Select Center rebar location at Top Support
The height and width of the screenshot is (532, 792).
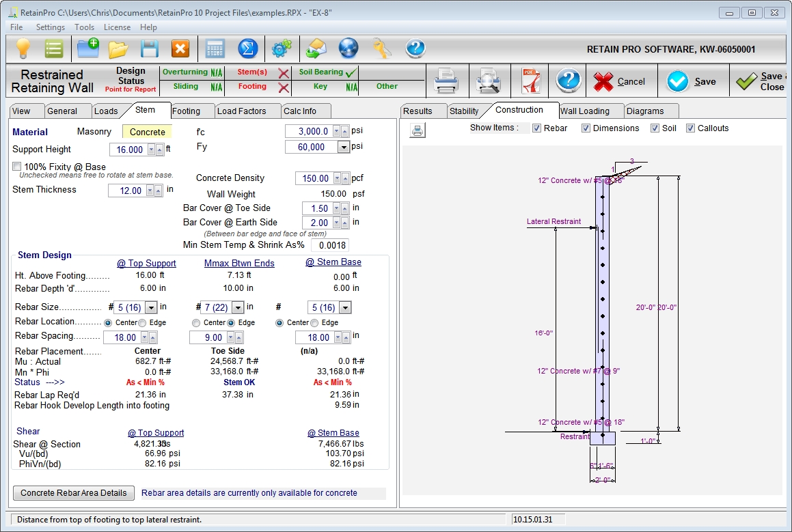coord(108,323)
